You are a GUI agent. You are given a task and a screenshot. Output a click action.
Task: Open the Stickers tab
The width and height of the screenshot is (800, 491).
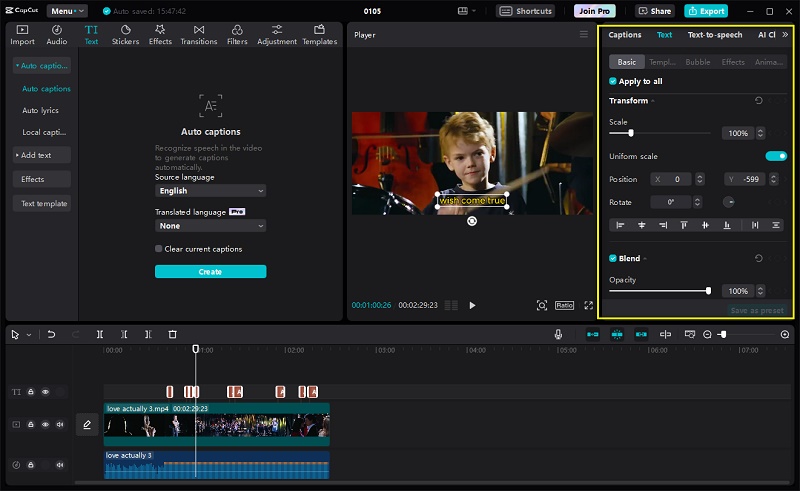[x=126, y=35]
